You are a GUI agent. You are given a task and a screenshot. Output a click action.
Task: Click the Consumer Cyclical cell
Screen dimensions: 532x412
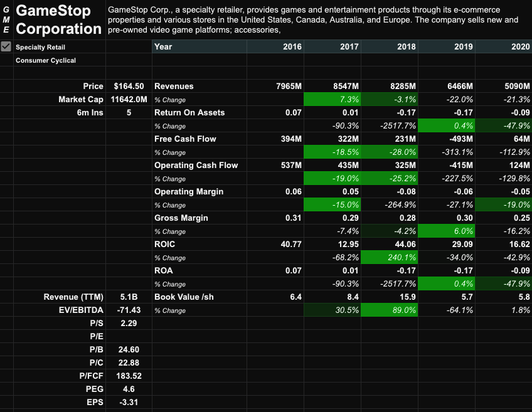tap(60, 60)
